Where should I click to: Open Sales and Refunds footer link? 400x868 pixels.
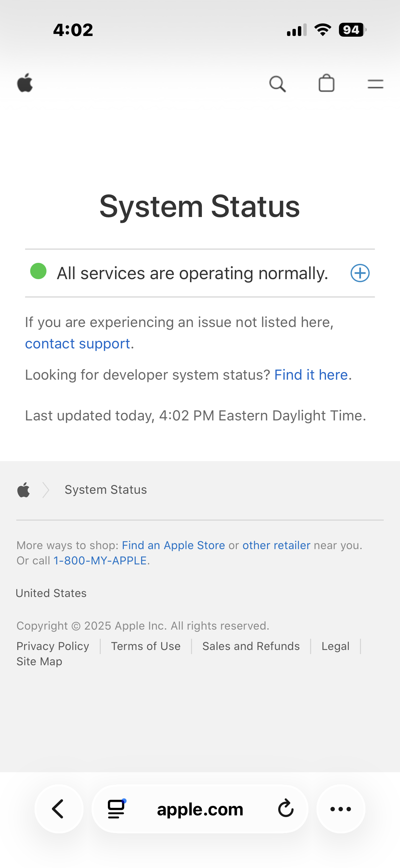coord(251,646)
